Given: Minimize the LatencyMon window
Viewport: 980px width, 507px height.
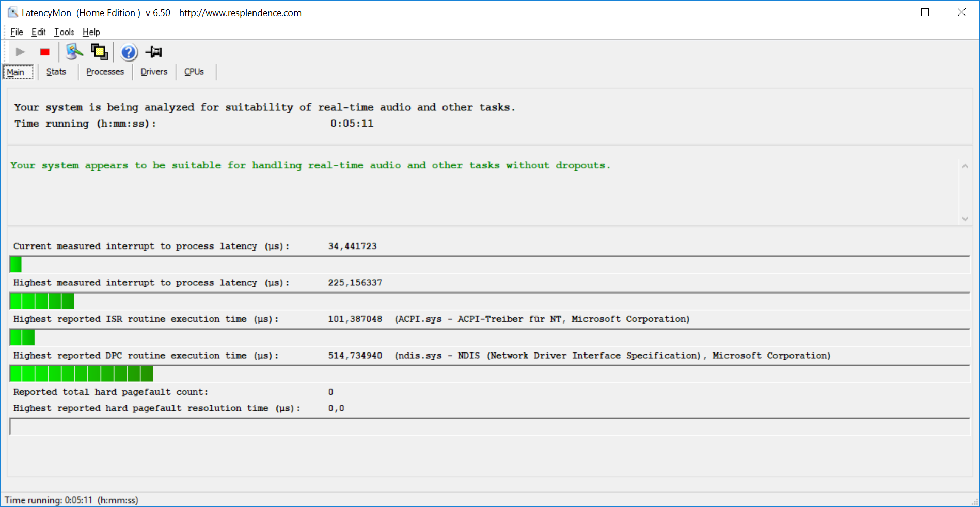Looking at the screenshot, I should [889, 12].
